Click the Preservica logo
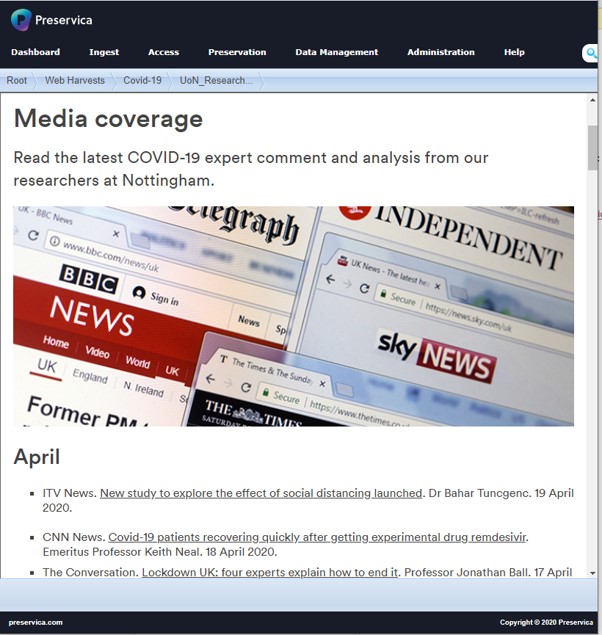 (x=54, y=19)
